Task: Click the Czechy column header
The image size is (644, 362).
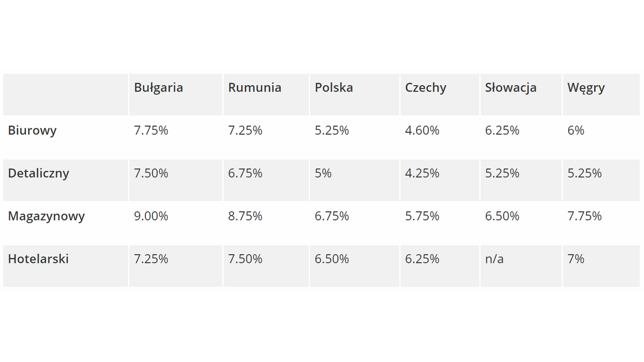Action: pyautogui.click(x=426, y=88)
